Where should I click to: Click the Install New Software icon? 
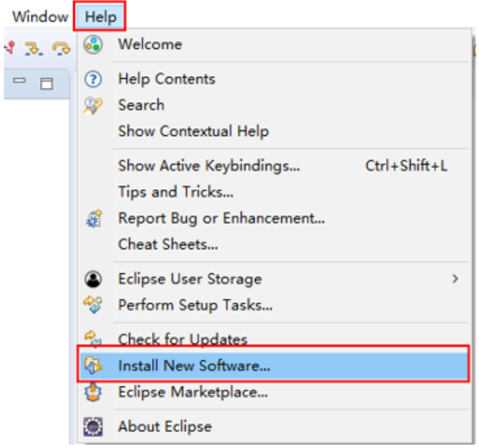coord(93,365)
